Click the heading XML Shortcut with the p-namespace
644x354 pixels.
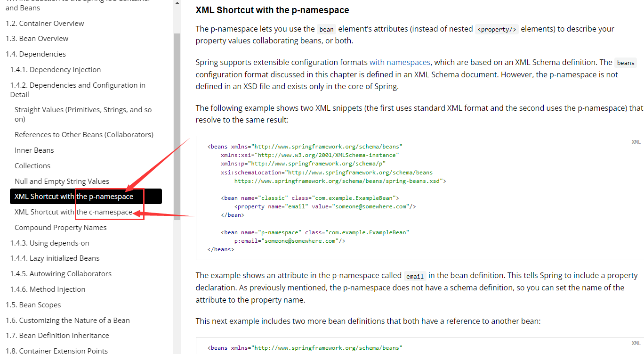[273, 10]
